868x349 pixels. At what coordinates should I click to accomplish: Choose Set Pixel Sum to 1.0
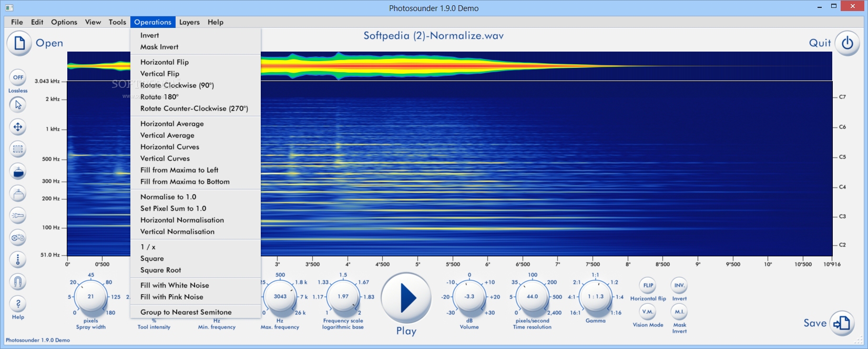pos(196,208)
